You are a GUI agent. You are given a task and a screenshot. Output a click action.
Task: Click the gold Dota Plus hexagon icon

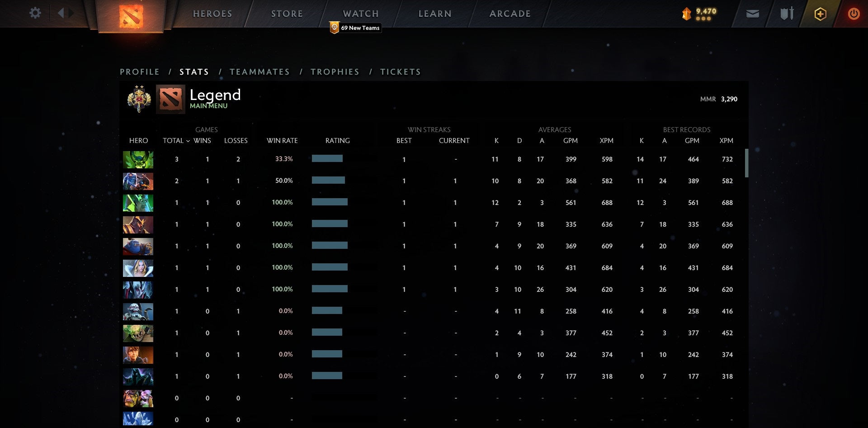[820, 14]
